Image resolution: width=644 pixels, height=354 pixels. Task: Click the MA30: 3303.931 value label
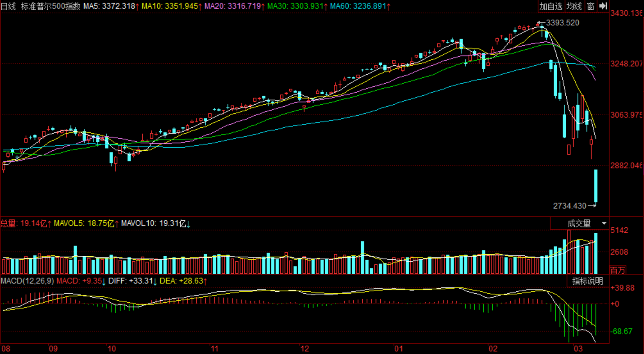pyautogui.click(x=297, y=6)
